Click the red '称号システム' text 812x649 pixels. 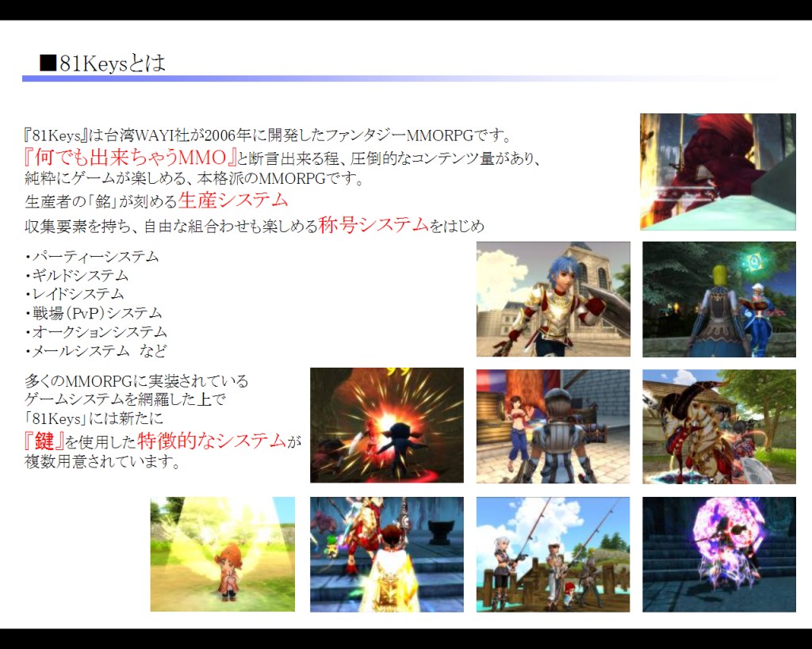(374, 224)
